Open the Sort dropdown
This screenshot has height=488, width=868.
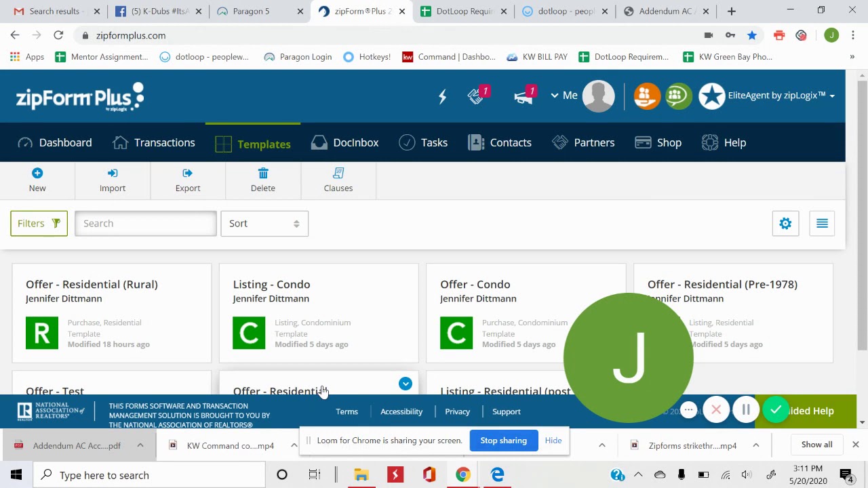coord(264,224)
